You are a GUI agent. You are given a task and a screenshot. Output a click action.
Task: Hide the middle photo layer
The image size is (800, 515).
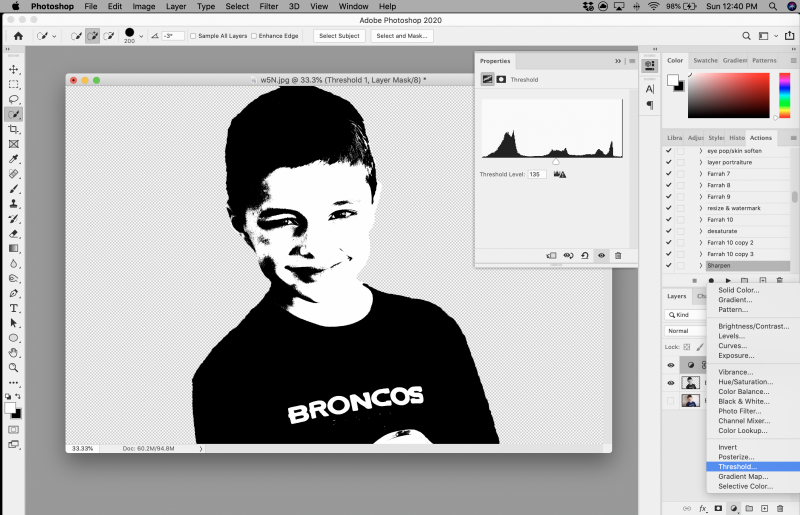tap(670, 383)
